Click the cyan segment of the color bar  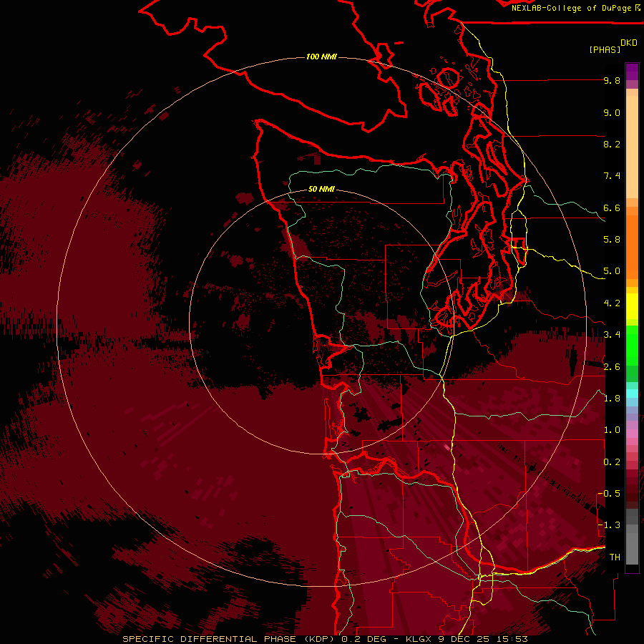coord(632,394)
